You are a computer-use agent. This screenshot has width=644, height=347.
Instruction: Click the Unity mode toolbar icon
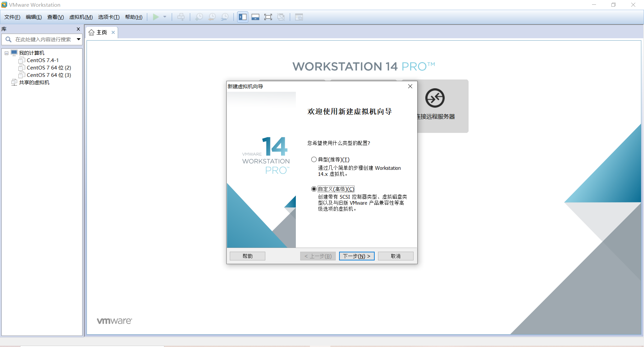pyautogui.click(x=281, y=17)
